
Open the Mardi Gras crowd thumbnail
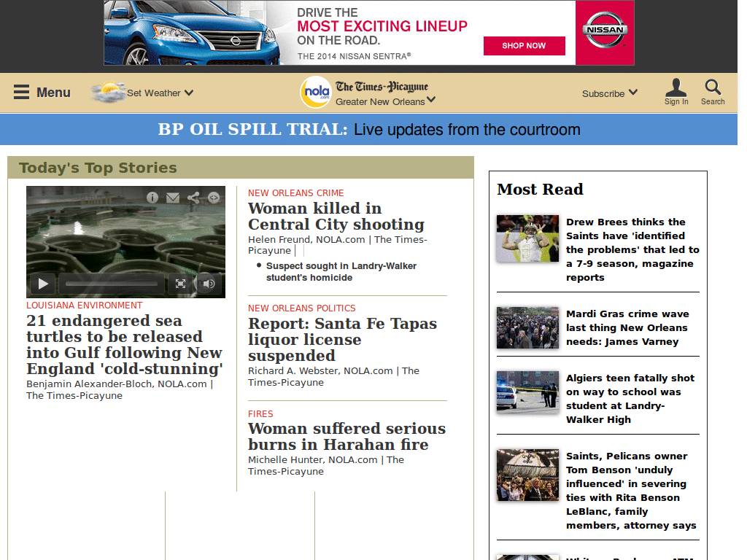point(527,327)
